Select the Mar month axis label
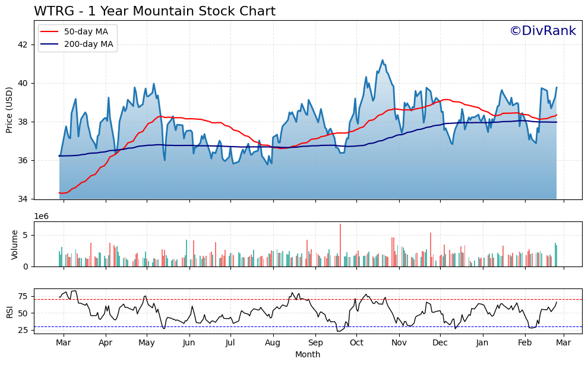588x365 pixels. [x=64, y=342]
